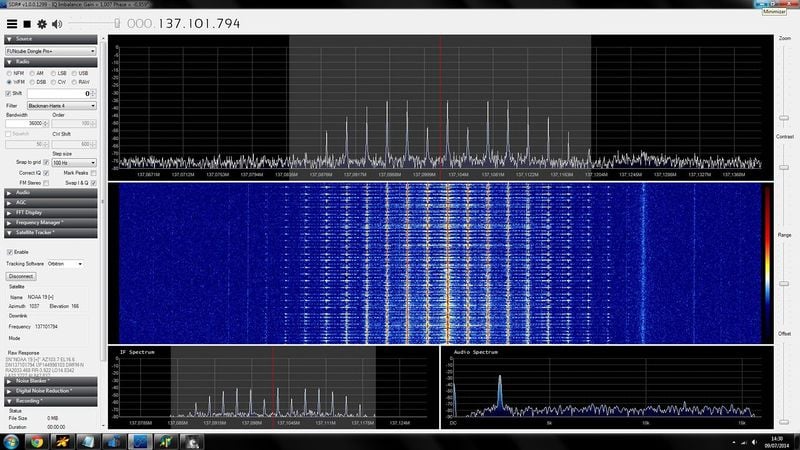The width and height of the screenshot is (800, 450).
Task: Toggle Snap to grid checkbox
Action: coord(46,162)
